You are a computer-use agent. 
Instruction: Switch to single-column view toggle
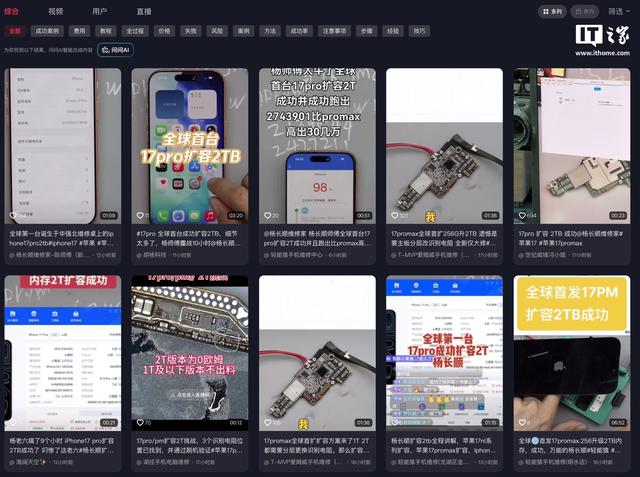click(584, 12)
